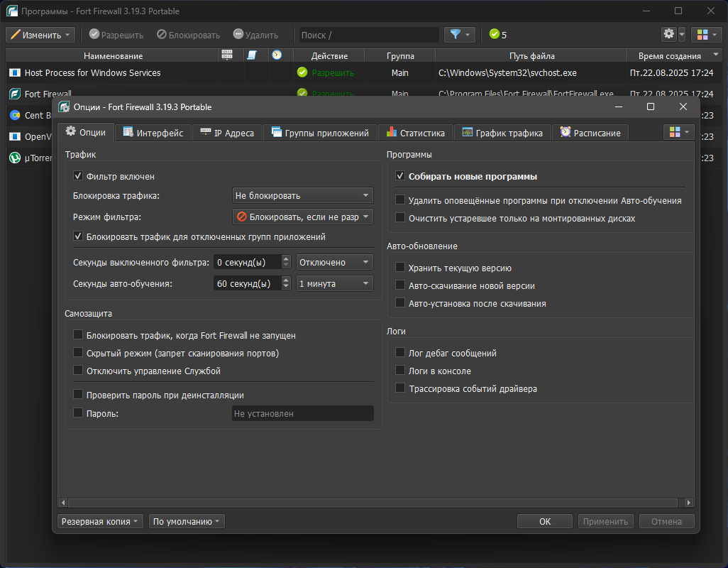
Task: Open the Отключено preset dropdown
Action: click(335, 263)
